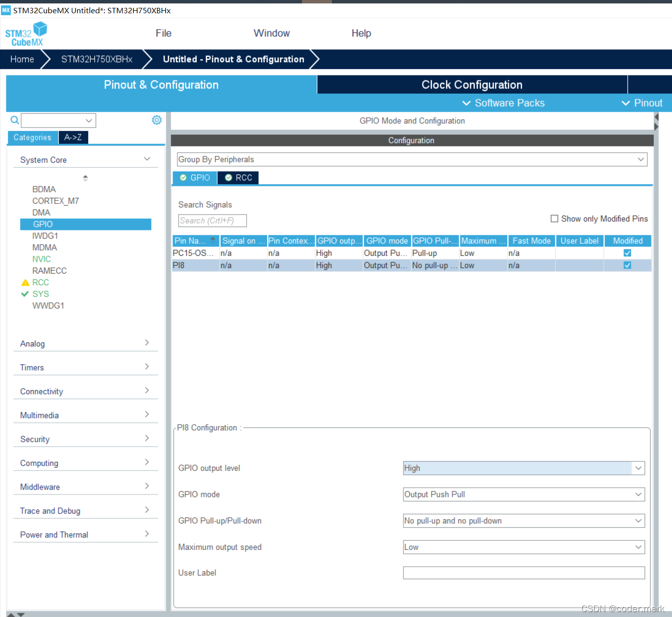
Task: Expand the Timers category
Action: (x=85, y=368)
